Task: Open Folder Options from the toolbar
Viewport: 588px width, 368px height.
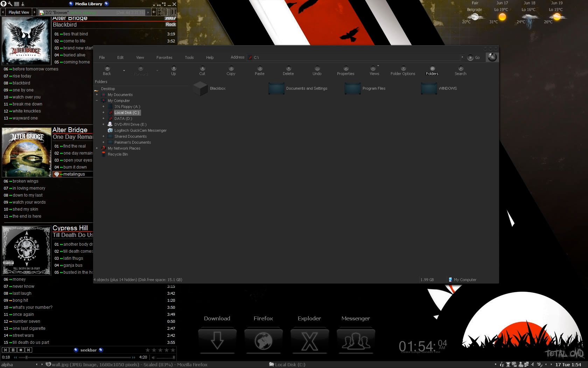Action: (x=403, y=70)
